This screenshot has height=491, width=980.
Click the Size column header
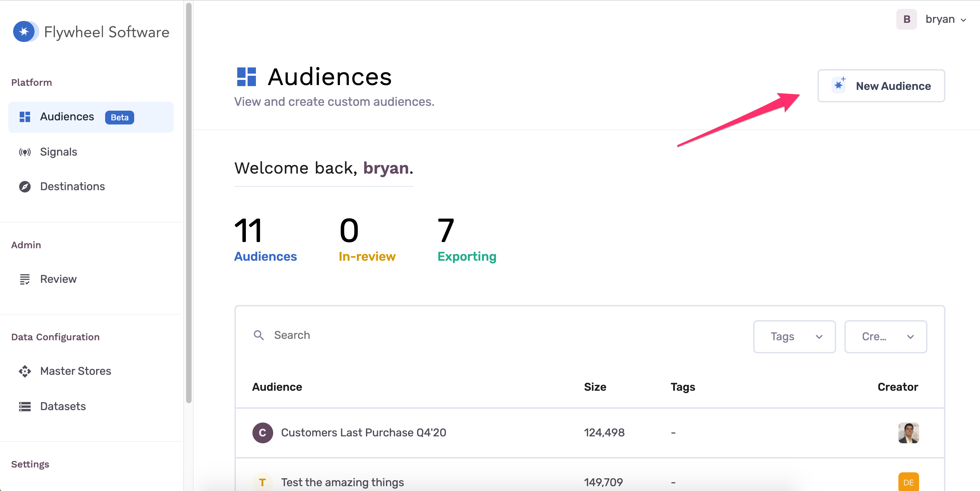pyautogui.click(x=595, y=387)
